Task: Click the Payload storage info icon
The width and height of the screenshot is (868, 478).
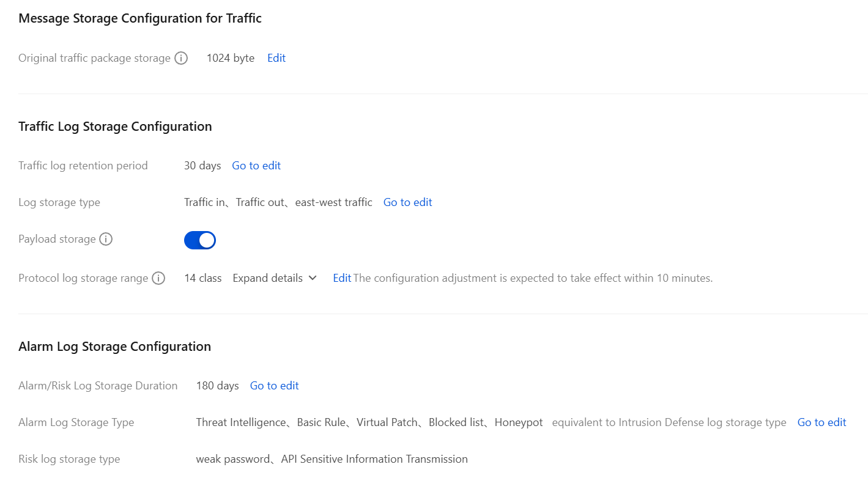Action: pyautogui.click(x=106, y=239)
